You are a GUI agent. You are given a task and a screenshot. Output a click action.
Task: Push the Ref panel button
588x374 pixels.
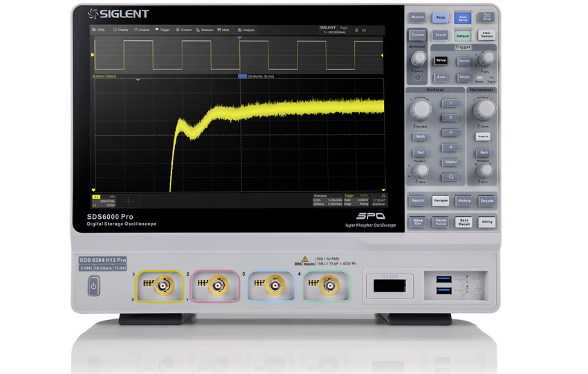tap(421, 152)
